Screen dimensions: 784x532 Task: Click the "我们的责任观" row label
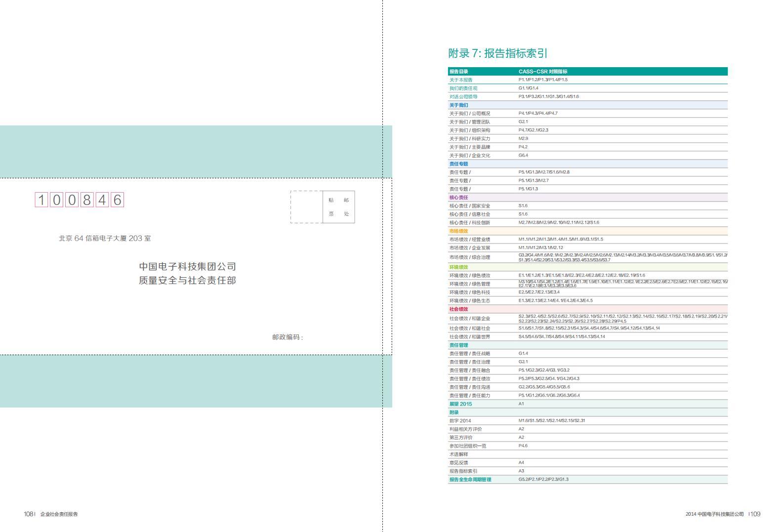463,88
